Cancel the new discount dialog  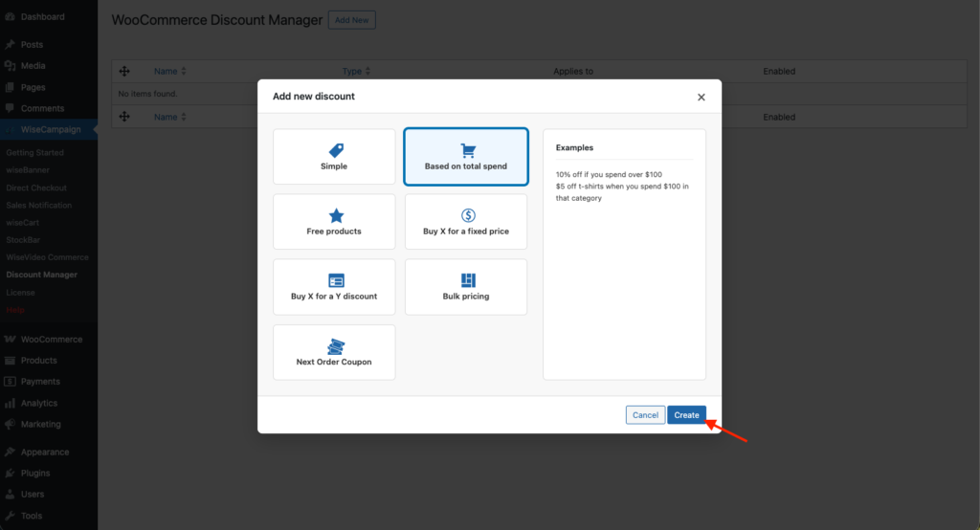(645, 415)
